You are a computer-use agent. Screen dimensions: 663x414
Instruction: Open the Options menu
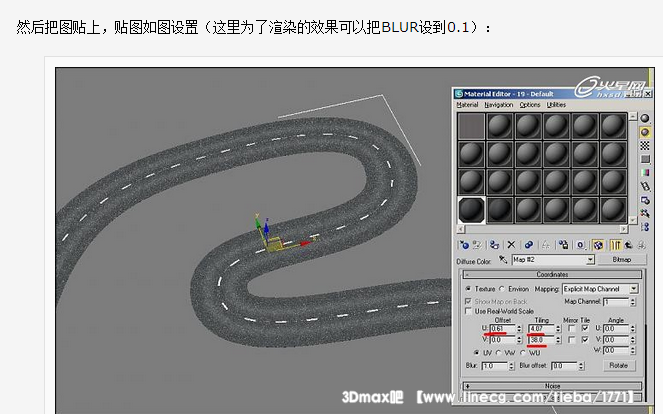[x=530, y=105]
